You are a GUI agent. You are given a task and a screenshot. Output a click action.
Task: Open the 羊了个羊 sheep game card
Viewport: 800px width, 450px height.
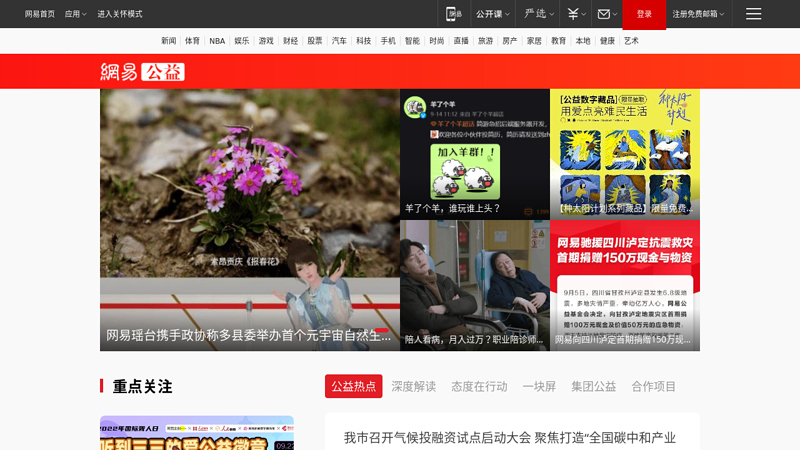tap(475, 154)
